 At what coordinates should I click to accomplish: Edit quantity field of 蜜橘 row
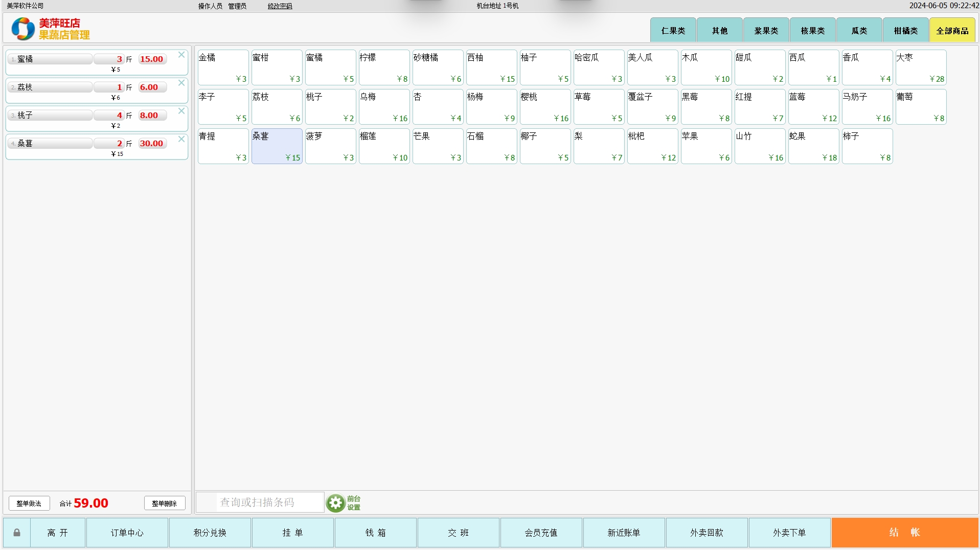[109, 59]
